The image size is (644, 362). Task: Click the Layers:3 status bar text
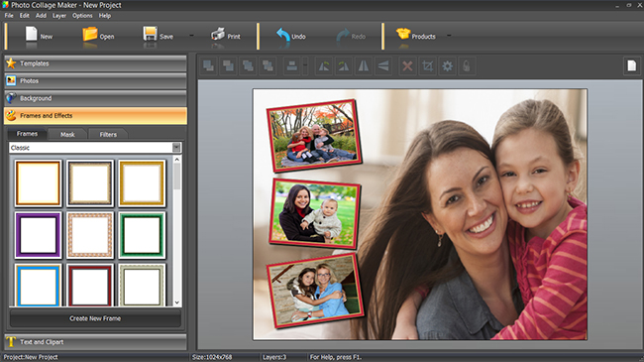tap(274, 357)
